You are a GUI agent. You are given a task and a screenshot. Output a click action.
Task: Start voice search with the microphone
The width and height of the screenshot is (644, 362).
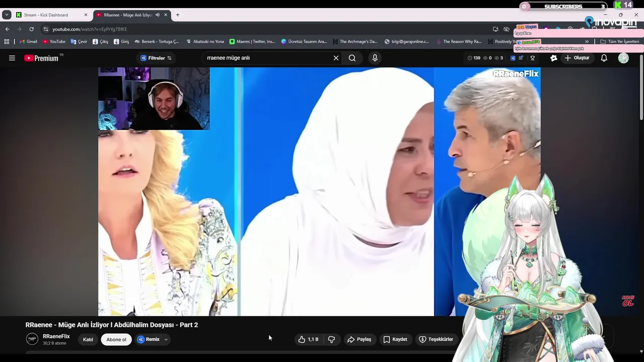coord(375,58)
